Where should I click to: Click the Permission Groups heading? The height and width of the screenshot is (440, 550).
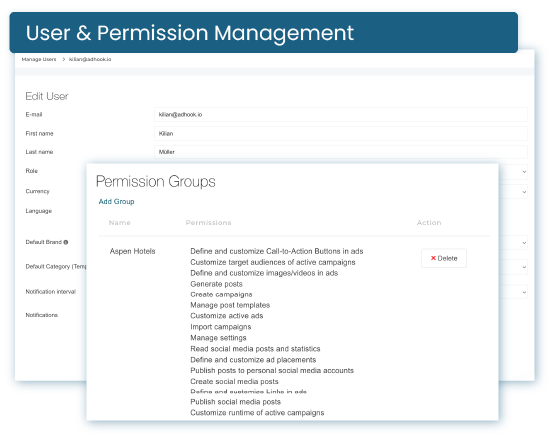click(155, 182)
